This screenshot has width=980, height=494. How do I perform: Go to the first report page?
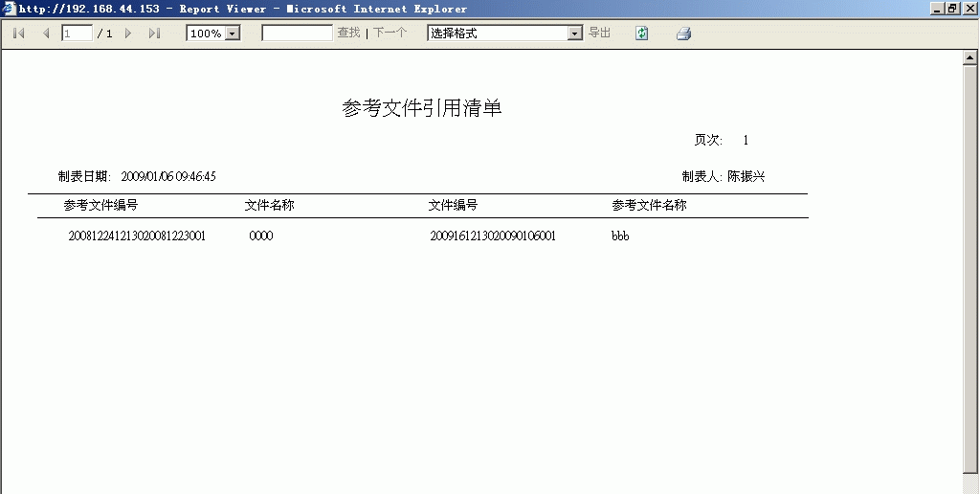click(x=18, y=34)
